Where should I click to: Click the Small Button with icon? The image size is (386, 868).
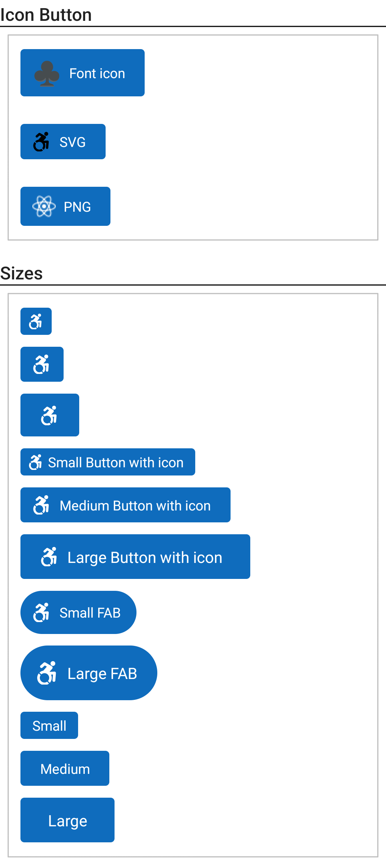tap(107, 462)
